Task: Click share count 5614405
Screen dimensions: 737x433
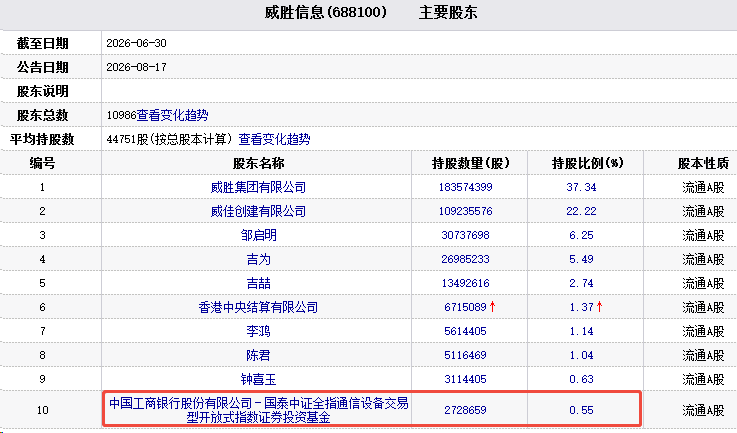Action: (x=465, y=331)
